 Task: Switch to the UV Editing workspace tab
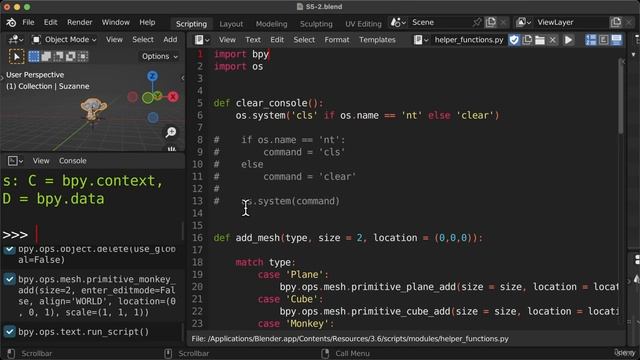pos(363,24)
